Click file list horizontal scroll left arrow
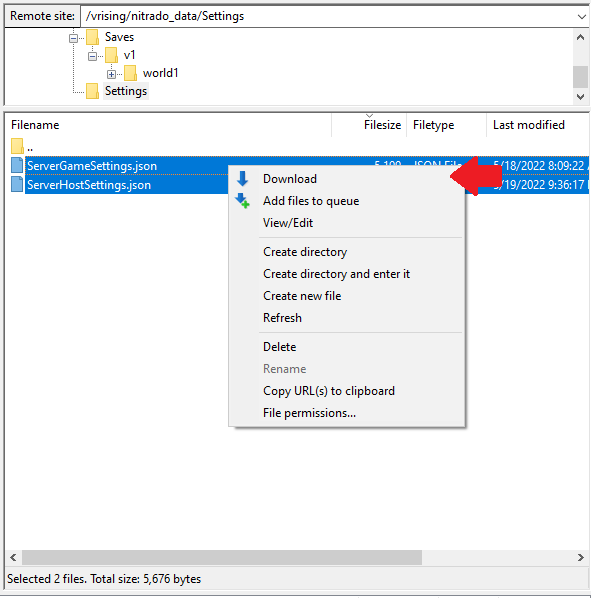 [13, 558]
